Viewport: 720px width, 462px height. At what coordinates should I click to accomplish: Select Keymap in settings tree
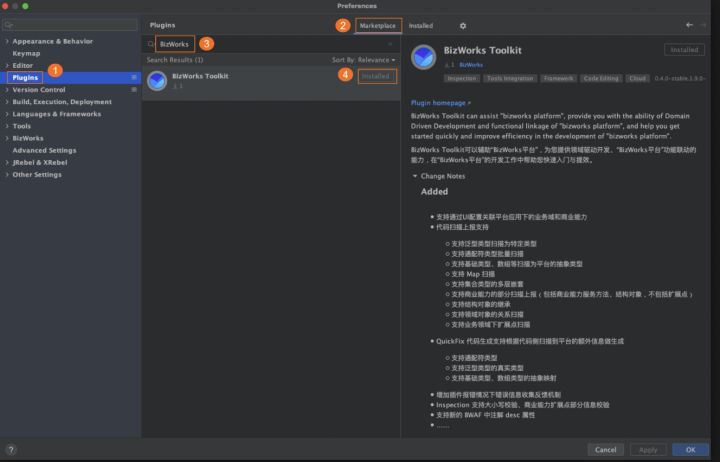[26, 53]
